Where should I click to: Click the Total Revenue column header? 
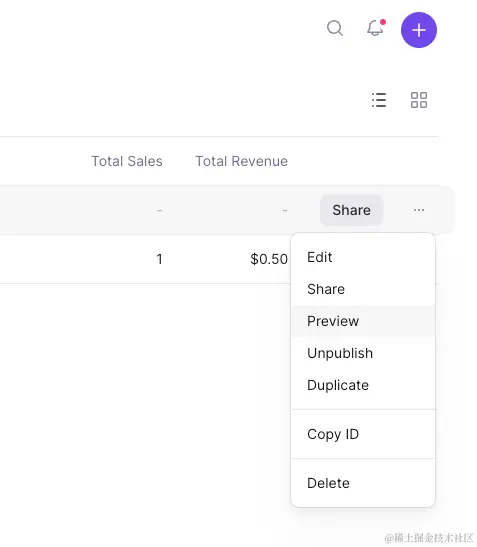click(x=241, y=161)
